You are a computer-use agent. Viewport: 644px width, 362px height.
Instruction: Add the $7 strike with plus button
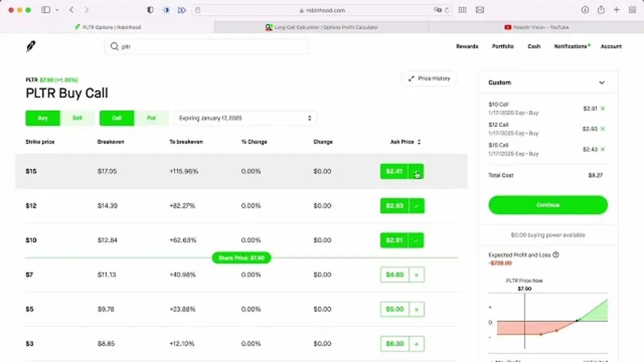pyautogui.click(x=416, y=275)
